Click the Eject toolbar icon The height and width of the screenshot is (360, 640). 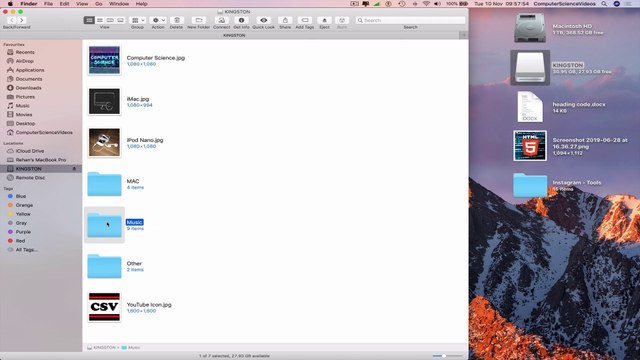tap(324, 20)
